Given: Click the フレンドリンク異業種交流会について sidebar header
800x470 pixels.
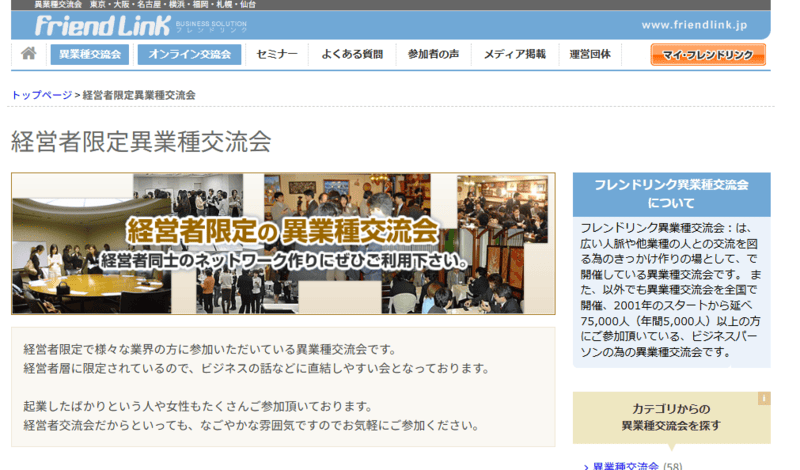Looking at the screenshot, I should (671, 194).
